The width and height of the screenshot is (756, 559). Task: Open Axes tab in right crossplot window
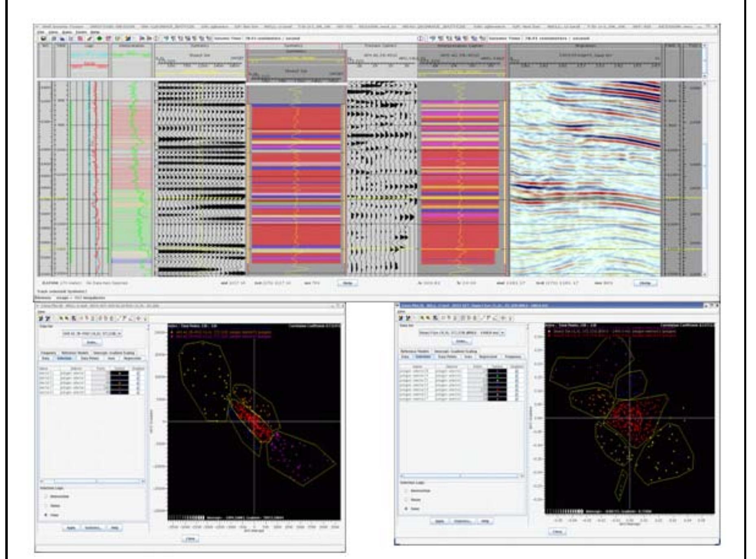click(x=468, y=357)
